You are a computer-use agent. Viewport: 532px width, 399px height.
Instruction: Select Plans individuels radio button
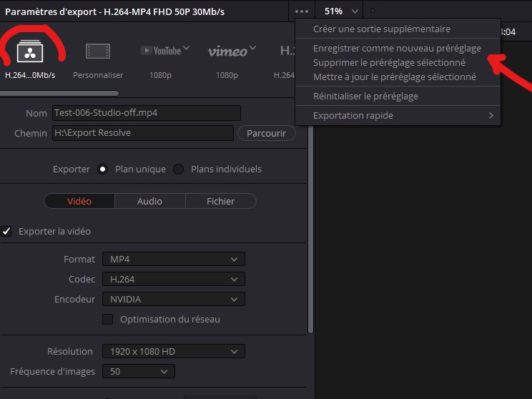coord(179,169)
